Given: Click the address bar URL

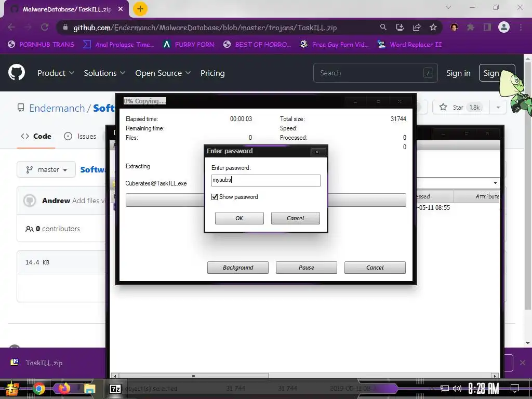Looking at the screenshot, I should 205,28.
